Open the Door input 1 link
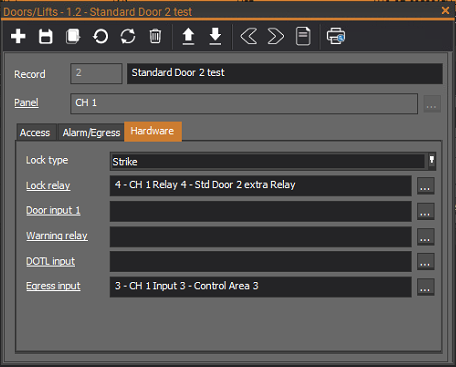The height and width of the screenshot is (367, 456). click(x=53, y=210)
